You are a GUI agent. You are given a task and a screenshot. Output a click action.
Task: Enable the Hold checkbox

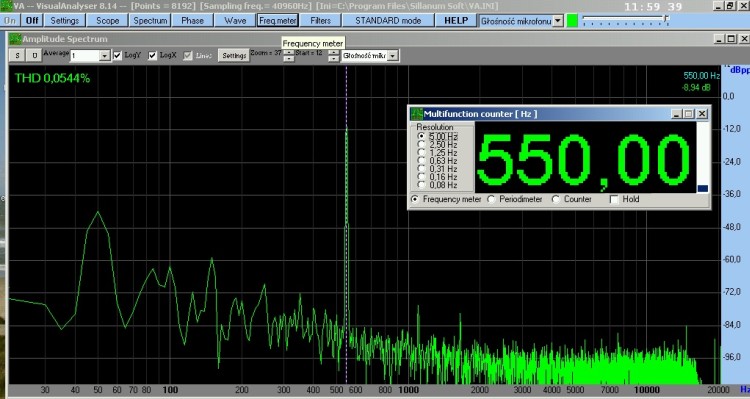(614, 199)
